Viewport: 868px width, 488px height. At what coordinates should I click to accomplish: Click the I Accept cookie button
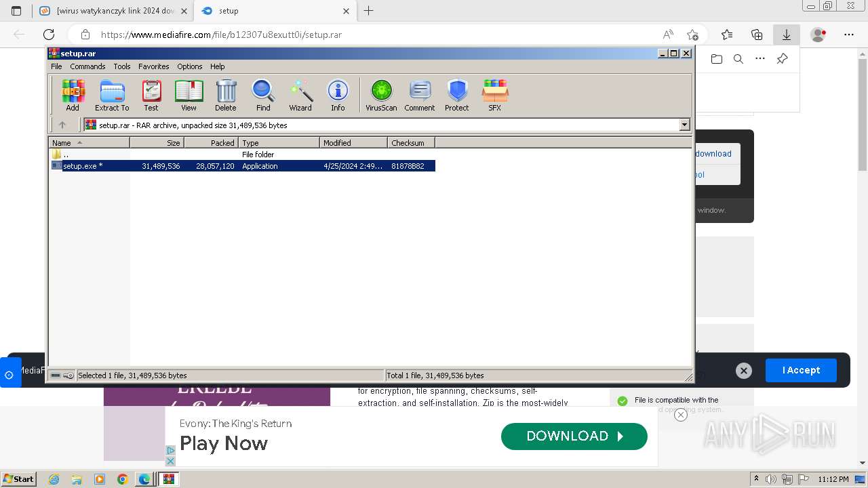801,370
